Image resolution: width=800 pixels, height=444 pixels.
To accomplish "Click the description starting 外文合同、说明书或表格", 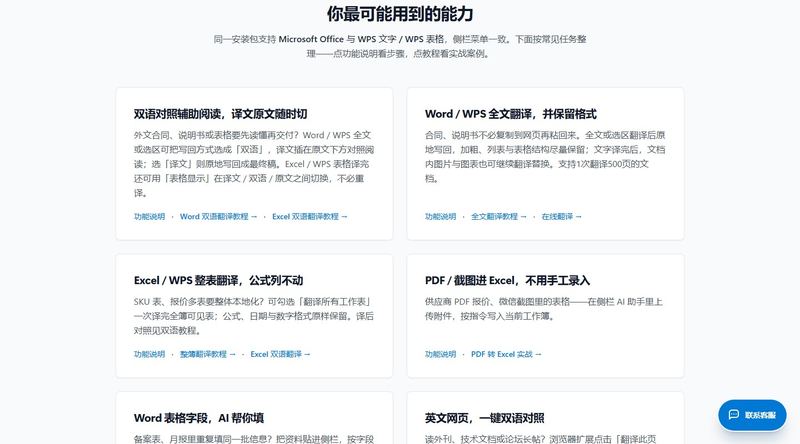I will click(254, 164).
